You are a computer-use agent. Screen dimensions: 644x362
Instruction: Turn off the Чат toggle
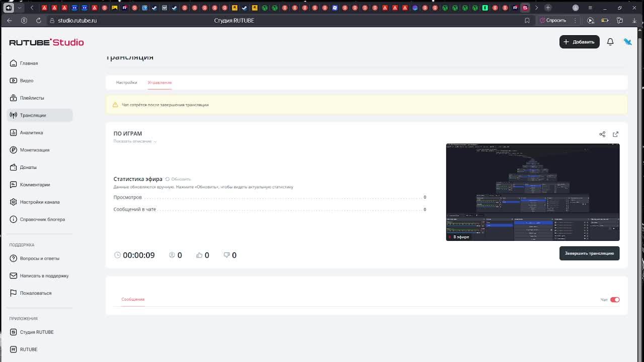pos(615,300)
